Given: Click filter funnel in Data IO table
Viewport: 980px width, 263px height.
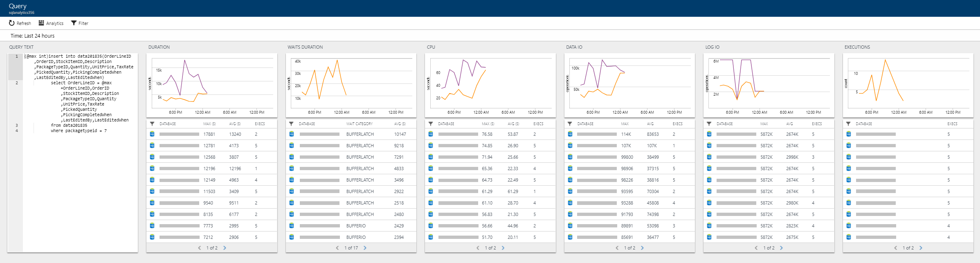Looking at the screenshot, I should (x=570, y=124).
